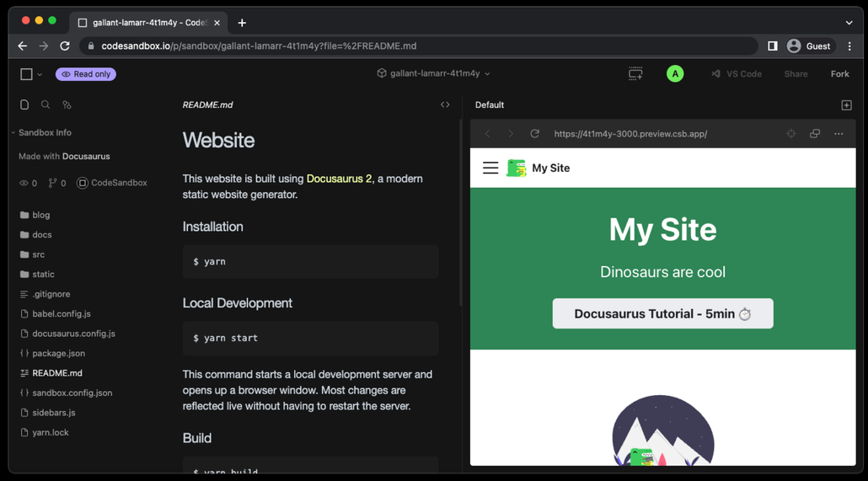Screen dimensions: 868x481
Task: Open the My Site hamburger menu
Action: (x=490, y=168)
